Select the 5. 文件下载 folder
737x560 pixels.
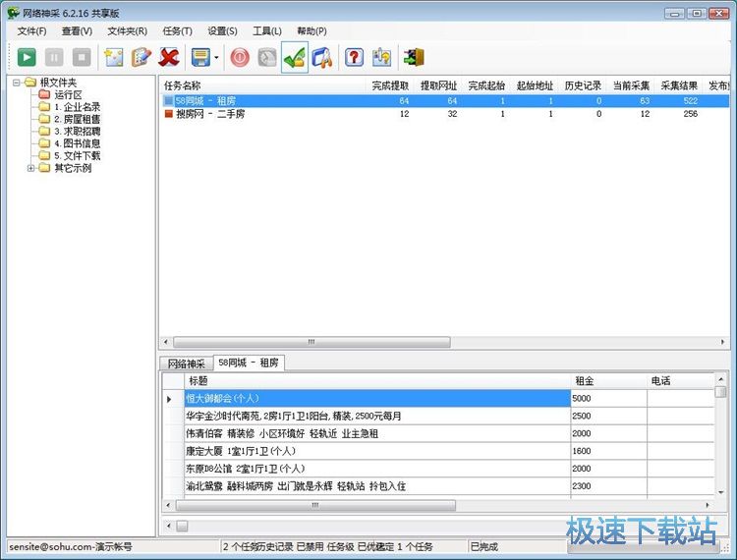click(x=77, y=156)
